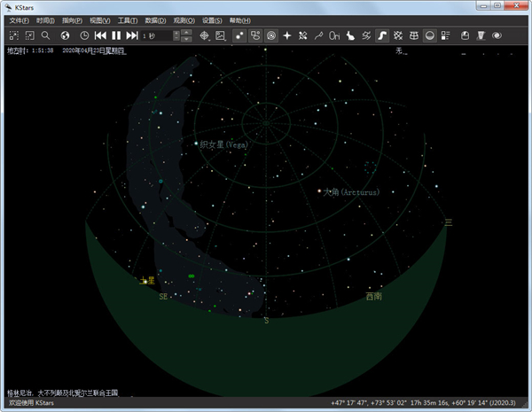Open the geographic location globe icon
The width and height of the screenshot is (532, 412).
click(x=65, y=35)
